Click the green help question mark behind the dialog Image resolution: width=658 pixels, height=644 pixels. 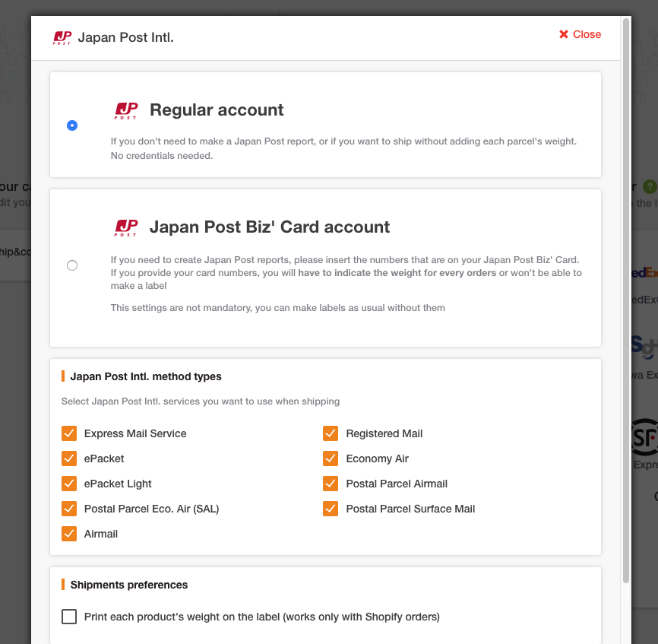(650, 186)
